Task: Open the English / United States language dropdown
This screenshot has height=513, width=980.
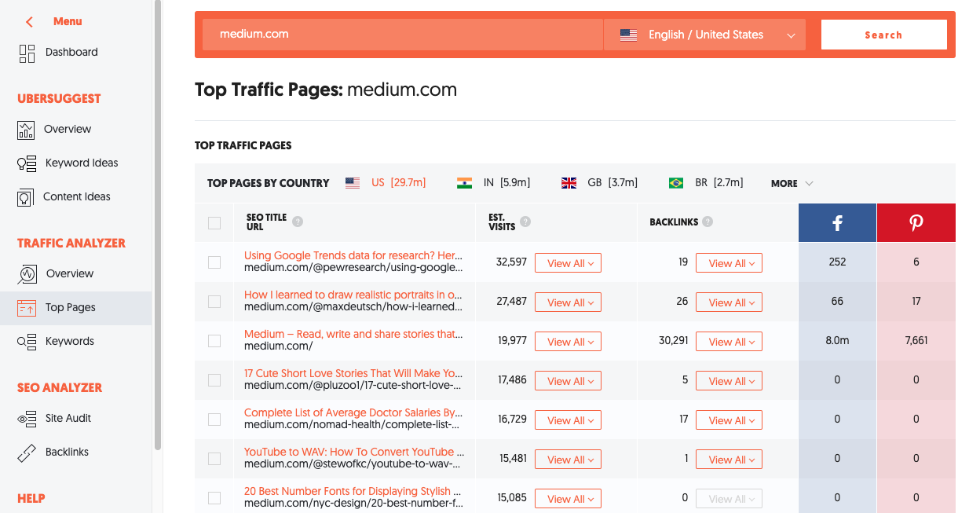Action: point(704,35)
